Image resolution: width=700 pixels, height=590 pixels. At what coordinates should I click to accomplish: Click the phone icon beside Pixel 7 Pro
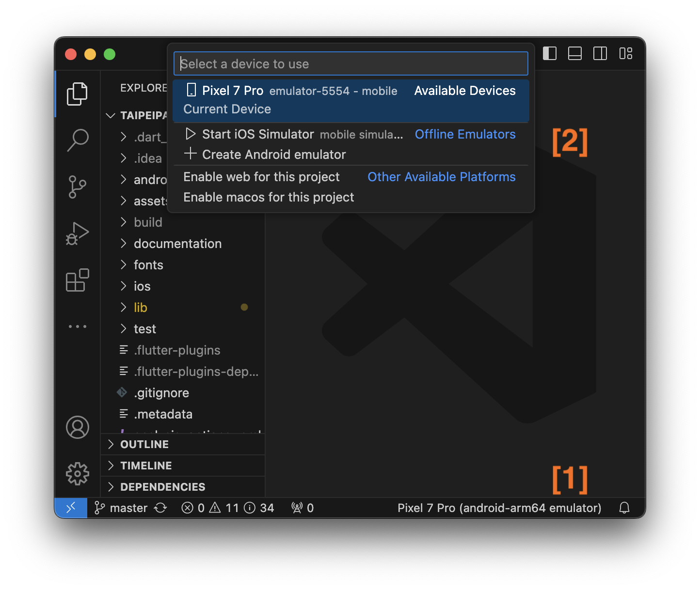point(191,90)
